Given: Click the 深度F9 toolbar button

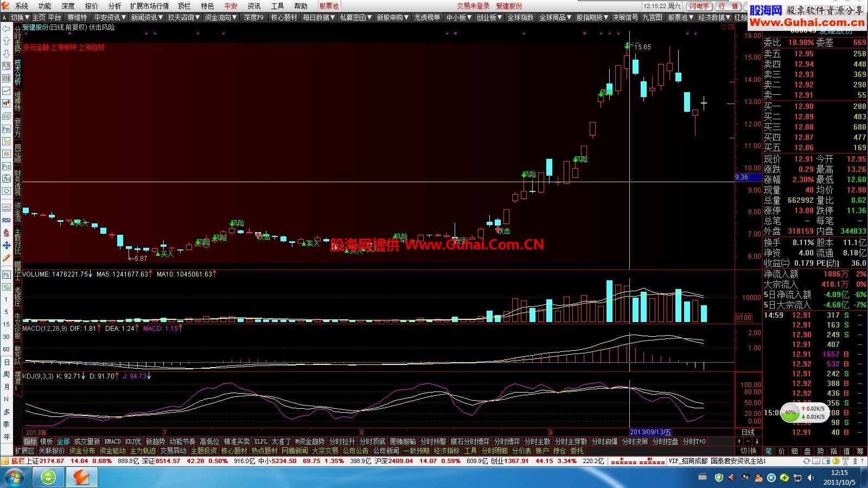Looking at the screenshot, I should pos(253,17).
